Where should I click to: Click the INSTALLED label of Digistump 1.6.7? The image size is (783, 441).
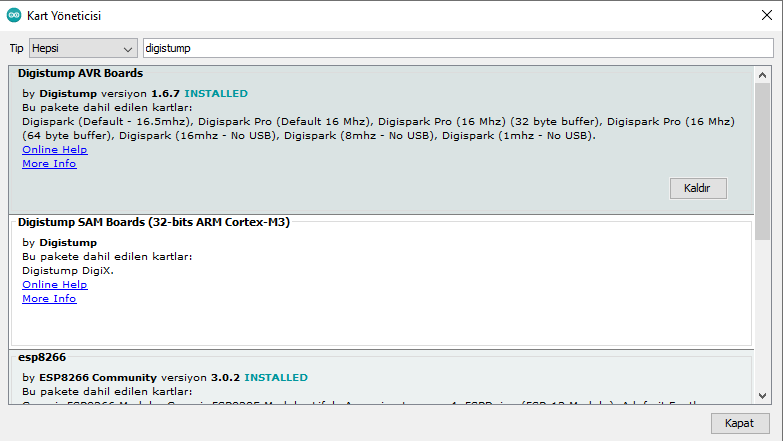[x=215, y=94]
